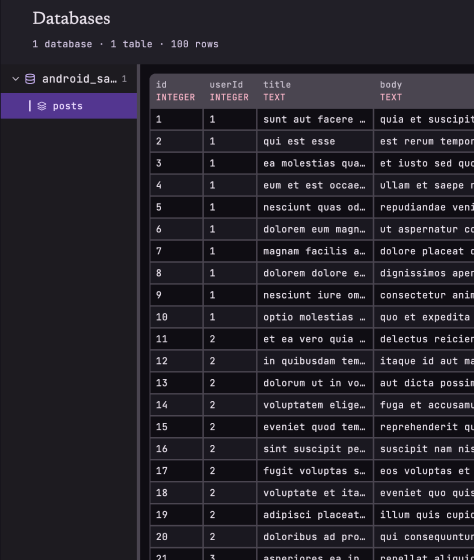Select the posts table in sidebar
Viewport: 474px width, 560px height.
coord(69,106)
